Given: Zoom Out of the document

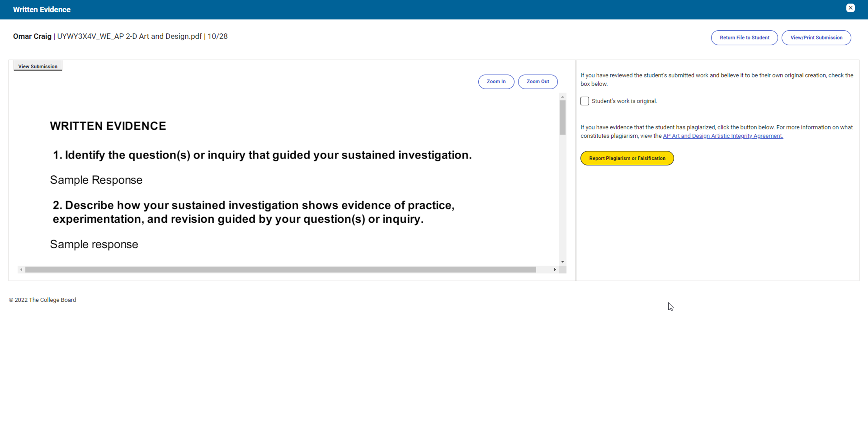Looking at the screenshot, I should 537,82.
